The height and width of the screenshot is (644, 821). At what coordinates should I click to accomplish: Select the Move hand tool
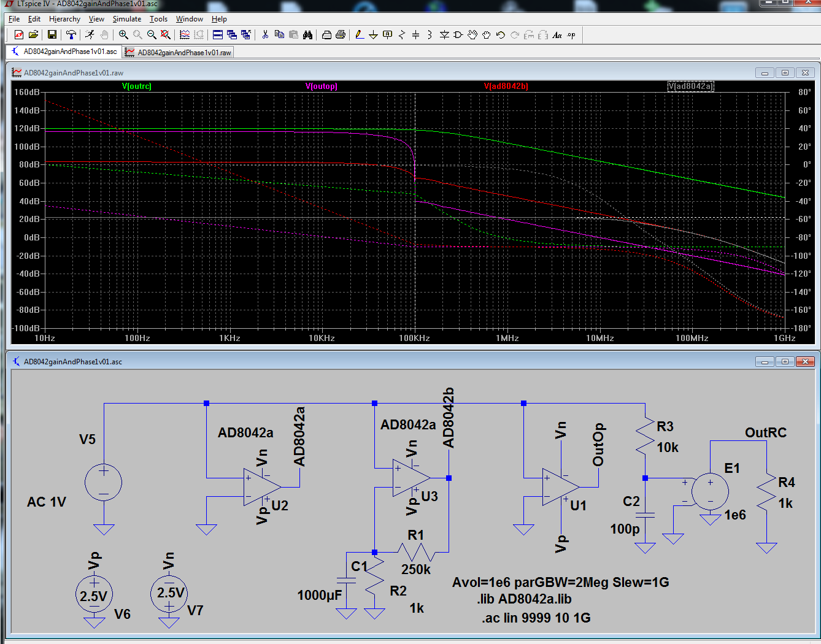(472, 35)
